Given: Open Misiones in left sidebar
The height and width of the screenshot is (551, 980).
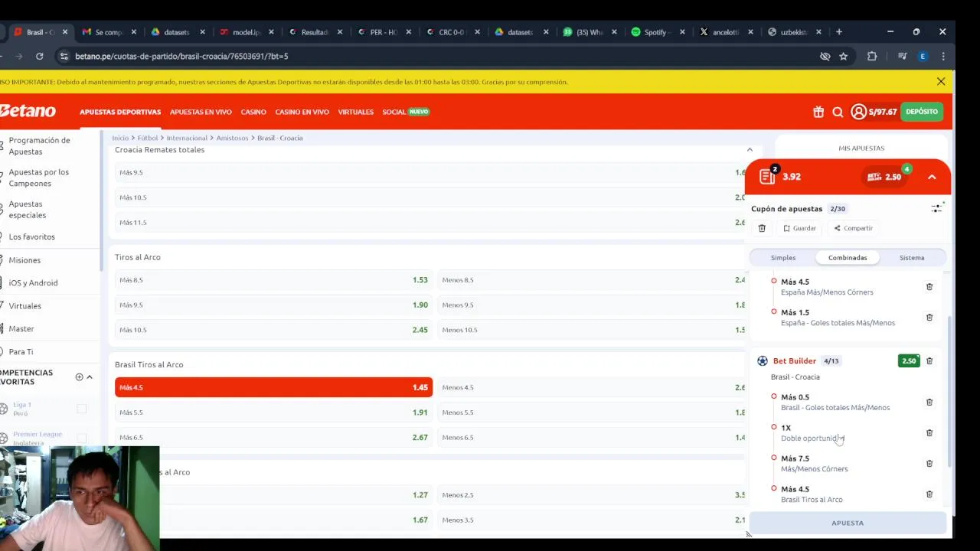Looking at the screenshot, I should [x=24, y=260].
